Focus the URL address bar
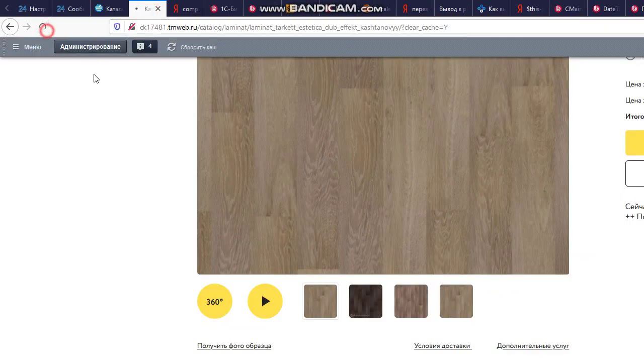The image size is (644, 362). pyautogui.click(x=377, y=27)
